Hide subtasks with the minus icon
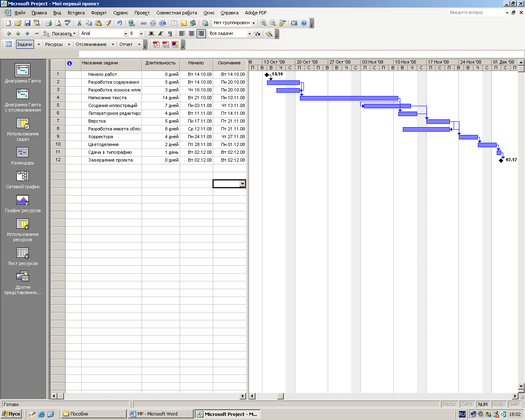This screenshot has width=525, height=420. [37, 34]
